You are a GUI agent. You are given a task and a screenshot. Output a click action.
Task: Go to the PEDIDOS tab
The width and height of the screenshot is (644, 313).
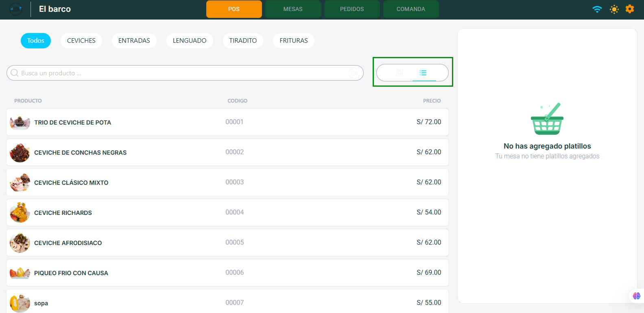[352, 9]
